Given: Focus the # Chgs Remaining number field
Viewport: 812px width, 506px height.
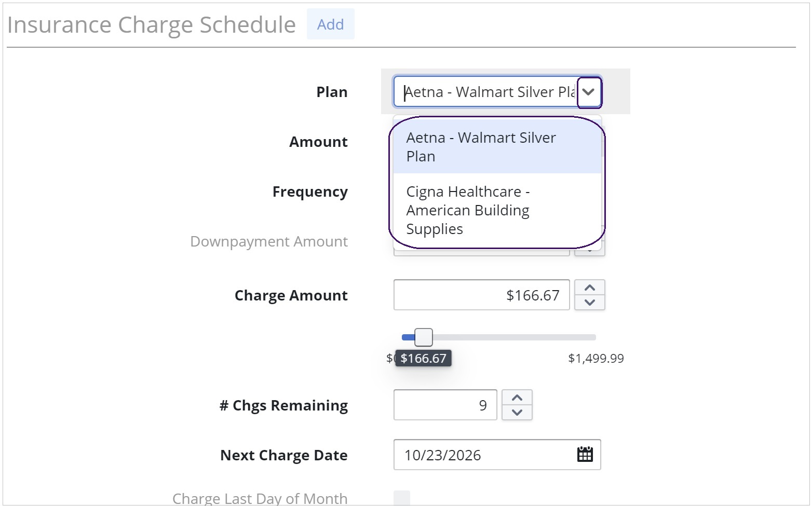Looking at the screenshot, I should 445,405.
